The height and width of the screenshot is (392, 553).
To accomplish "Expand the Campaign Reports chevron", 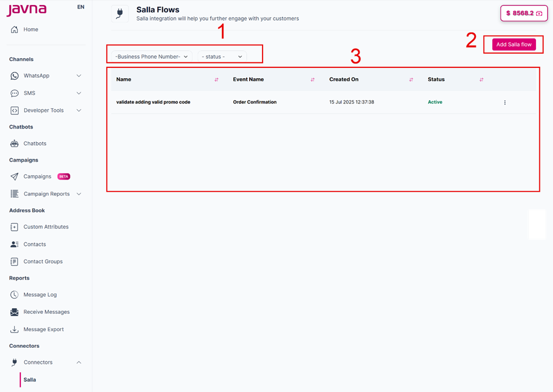I will click(x=79, y=194).
